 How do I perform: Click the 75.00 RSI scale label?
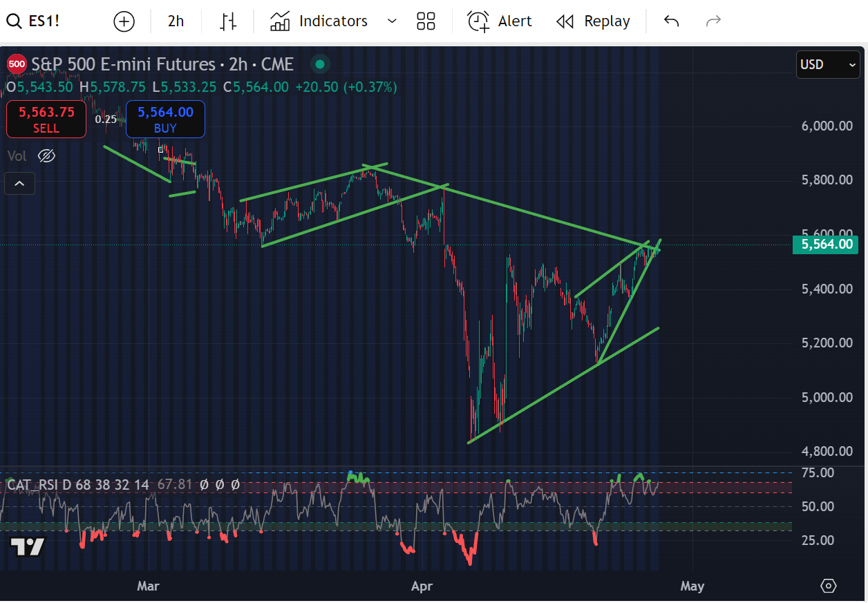[817, 473]
